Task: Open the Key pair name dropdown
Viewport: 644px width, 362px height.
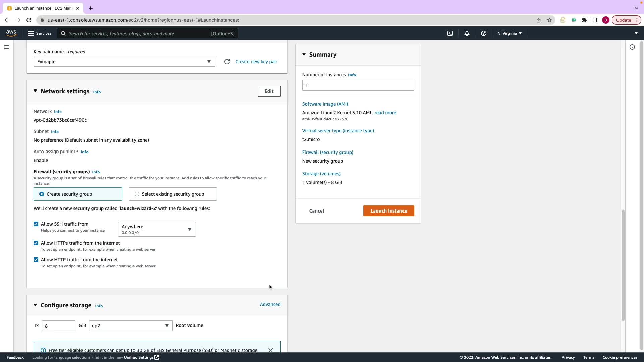Action: pyautogui.click(x=124, y=62)
